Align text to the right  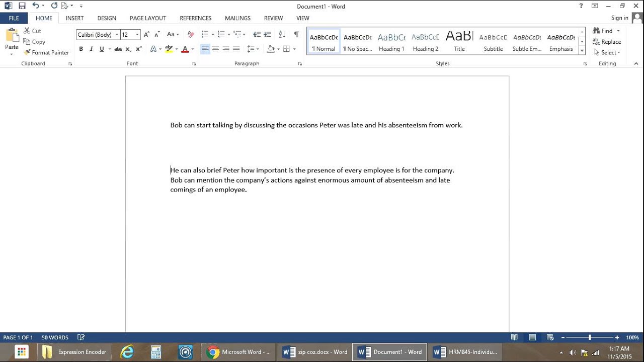(x=226, y=49)
